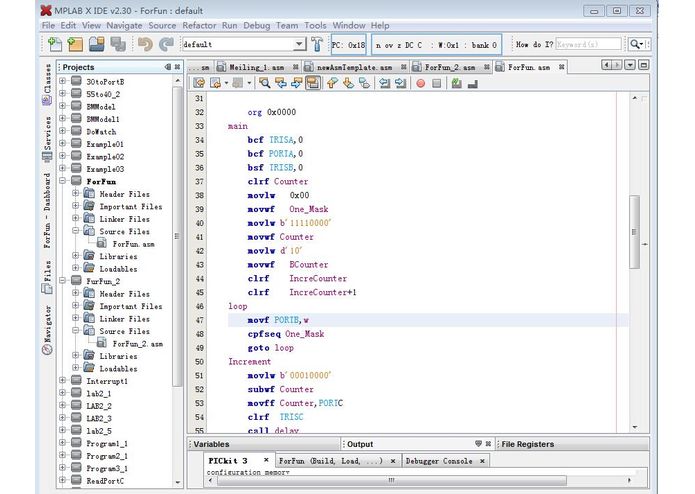Select ForFun (Build, Load, ...) output tab
This screenshot has width=695, height=494.
tap(330, 461)
